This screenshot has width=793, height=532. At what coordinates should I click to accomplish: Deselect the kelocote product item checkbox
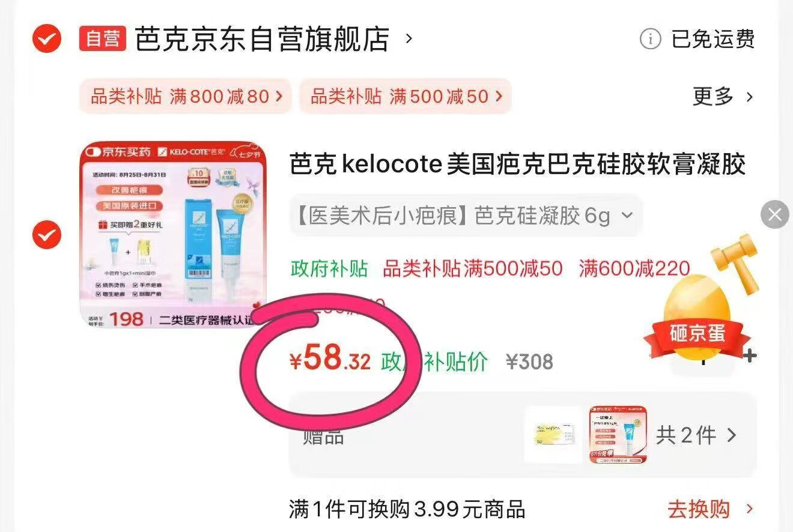pos(46,235)
